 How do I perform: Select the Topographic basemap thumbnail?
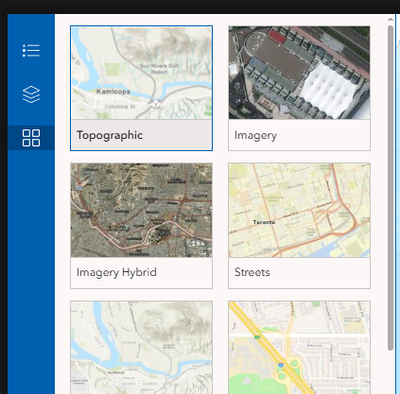[x=141, y=73]
